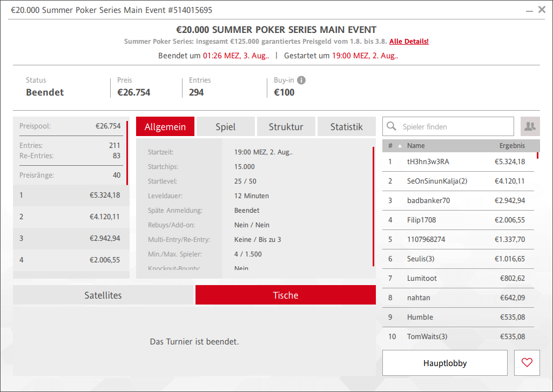Close the tournament lobby window

pos(542,10)
